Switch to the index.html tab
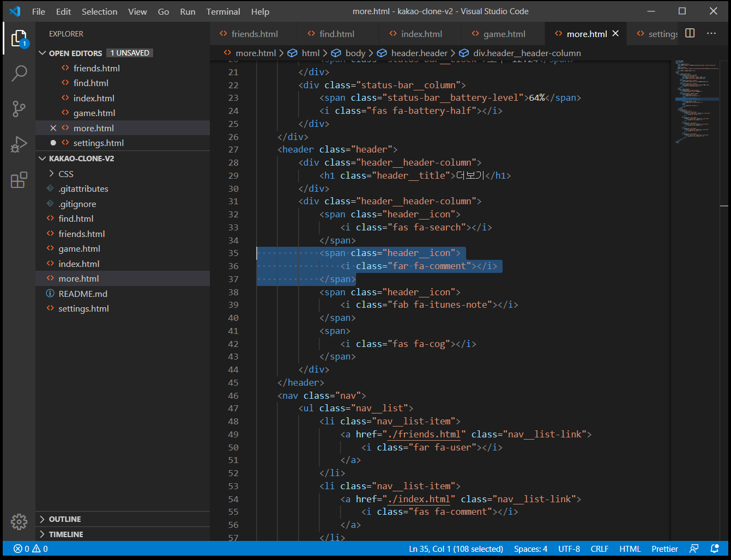 point(421,34)
